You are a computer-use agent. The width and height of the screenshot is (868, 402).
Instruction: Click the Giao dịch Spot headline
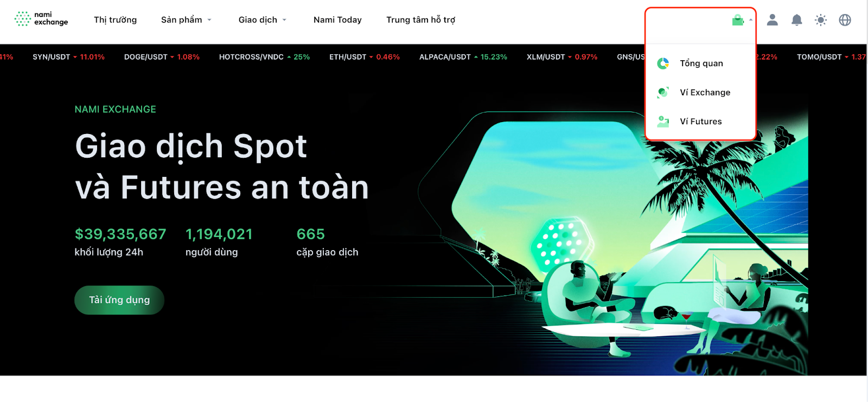[191, 146]
